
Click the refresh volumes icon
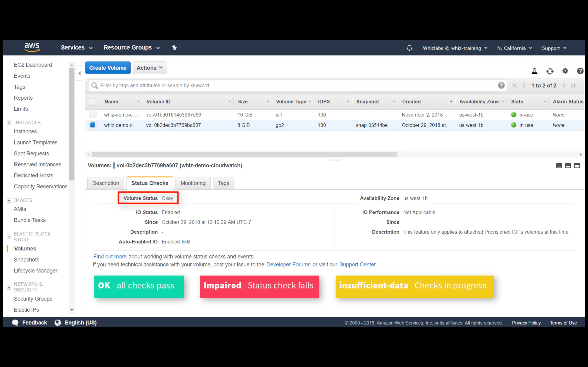(x=550, y=71)
